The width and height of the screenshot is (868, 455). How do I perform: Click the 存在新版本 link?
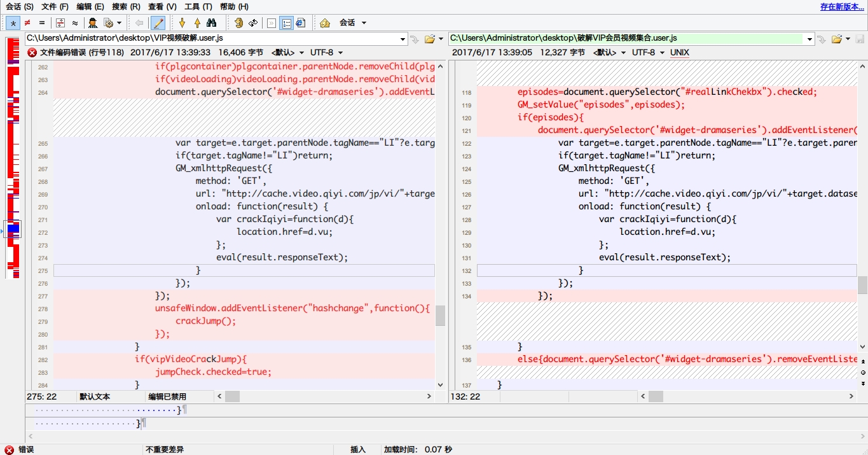tap(842, 7)
